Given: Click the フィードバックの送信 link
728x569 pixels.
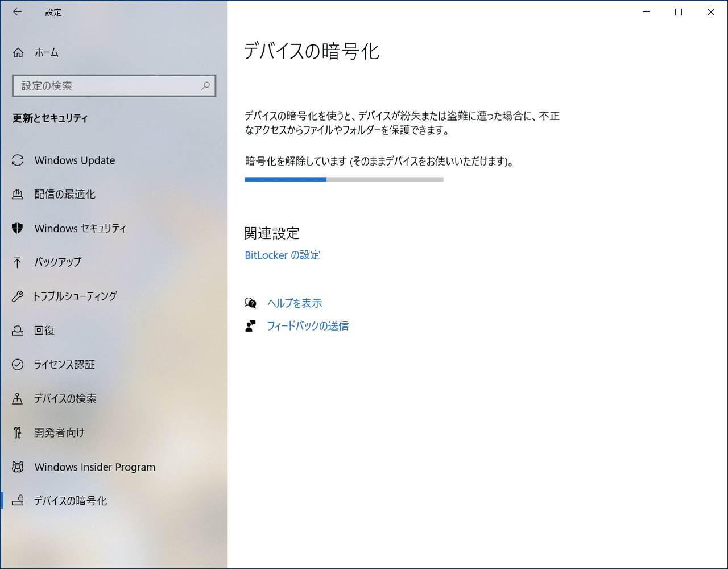Looking at the screenshot, I should point(308,325).
